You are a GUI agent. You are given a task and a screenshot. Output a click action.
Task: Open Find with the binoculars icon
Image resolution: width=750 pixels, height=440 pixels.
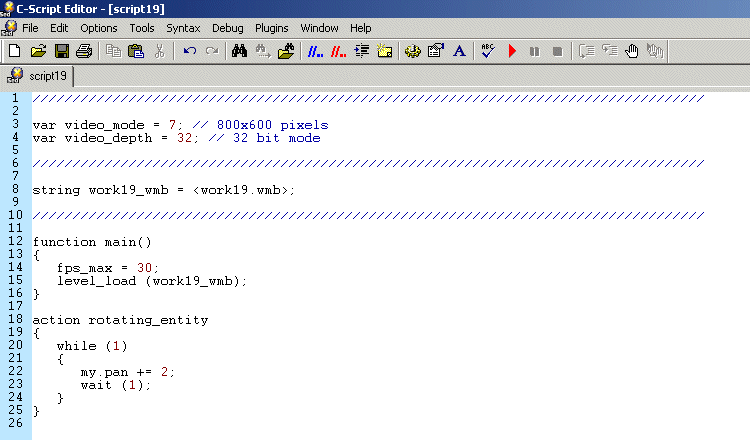pyautogui.click(x=240, y=50)
